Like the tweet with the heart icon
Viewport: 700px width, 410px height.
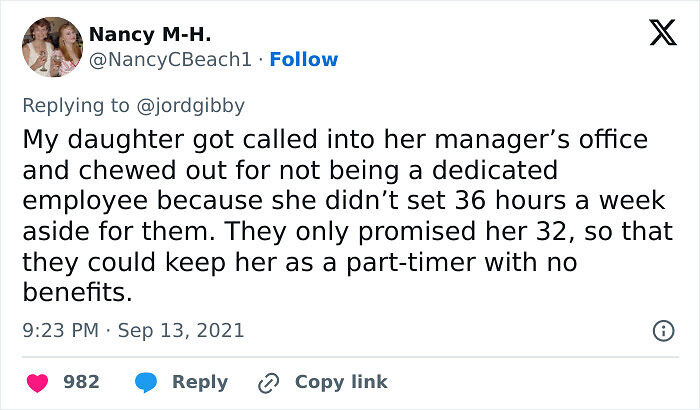coord(37,382)
